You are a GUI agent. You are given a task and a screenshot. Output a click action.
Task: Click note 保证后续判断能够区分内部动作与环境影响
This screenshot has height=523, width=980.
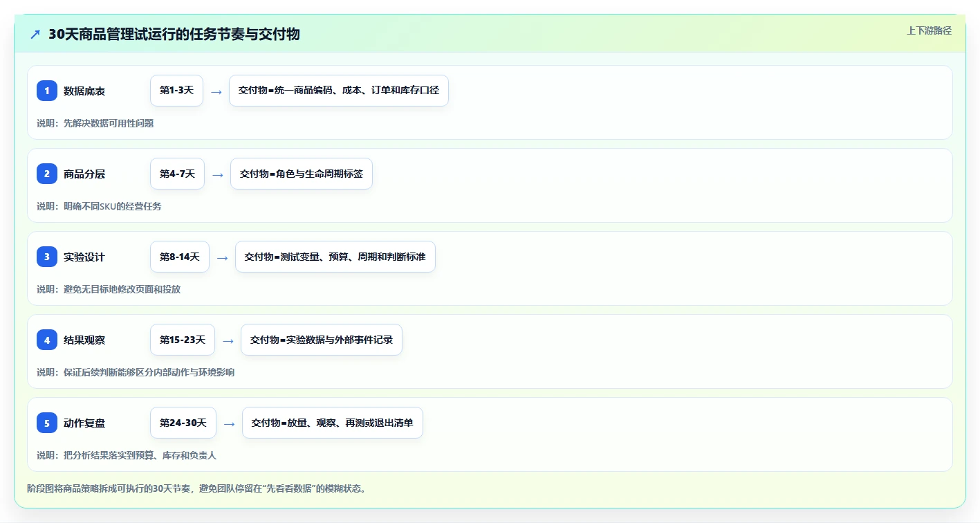pyautogui.click(x=136, y=372)
